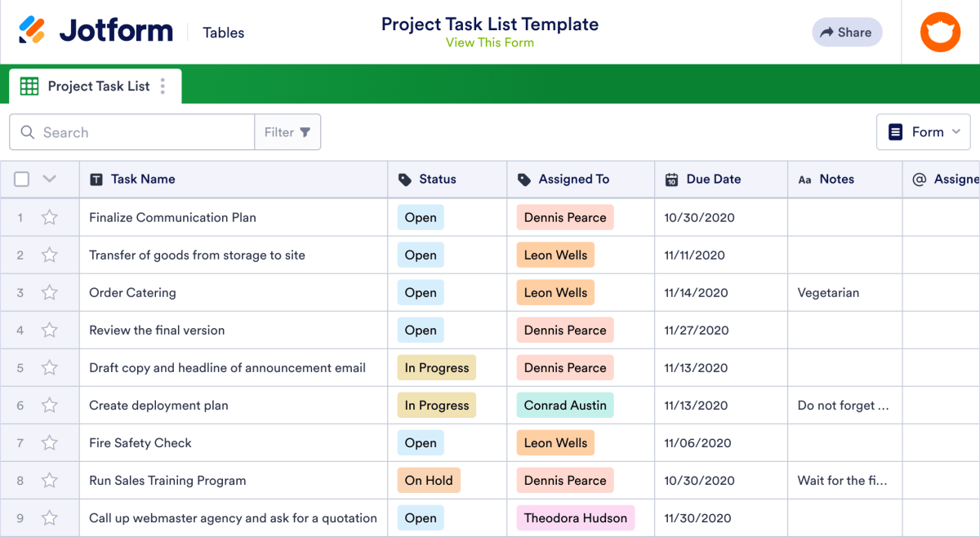
Task: Star the Finalize Communication Plan task
Action: click(x=49, y=217)
